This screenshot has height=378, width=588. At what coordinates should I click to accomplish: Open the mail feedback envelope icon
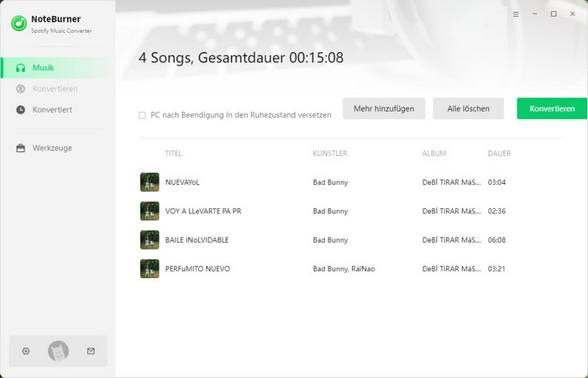coord(91,351)
